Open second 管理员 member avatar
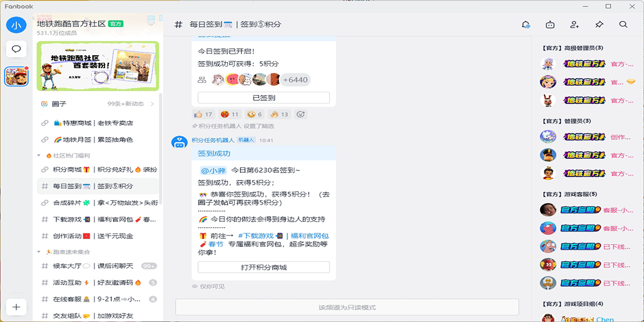The width and height of the screenshot is (644, 322). click(x=547, y=155)
